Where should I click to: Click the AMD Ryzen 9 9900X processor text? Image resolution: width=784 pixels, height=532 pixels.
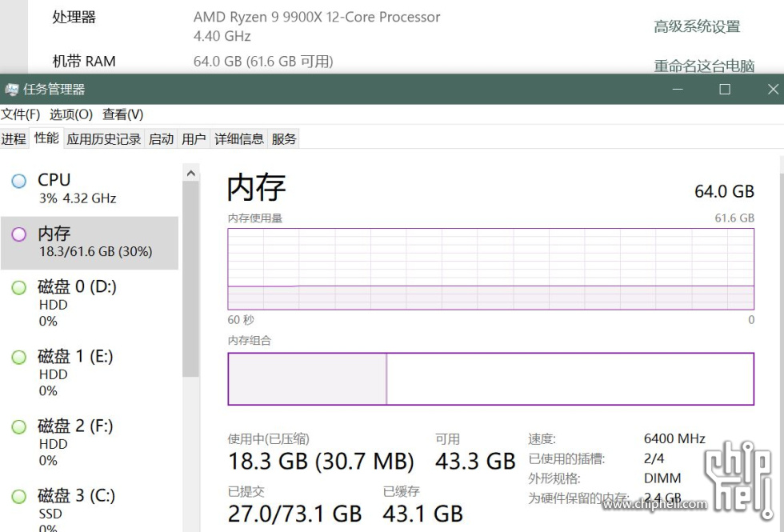coord(317,18)
